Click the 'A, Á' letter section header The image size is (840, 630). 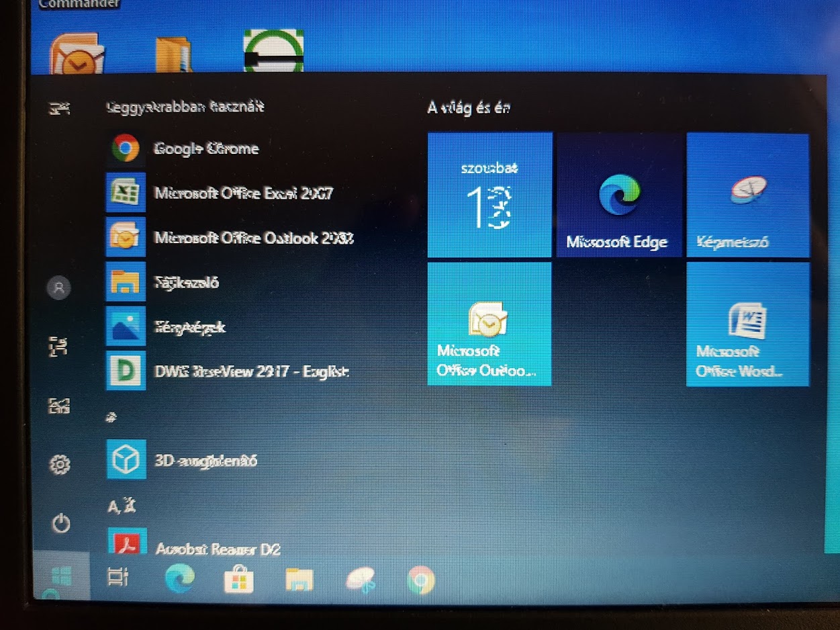click(122, 506)
